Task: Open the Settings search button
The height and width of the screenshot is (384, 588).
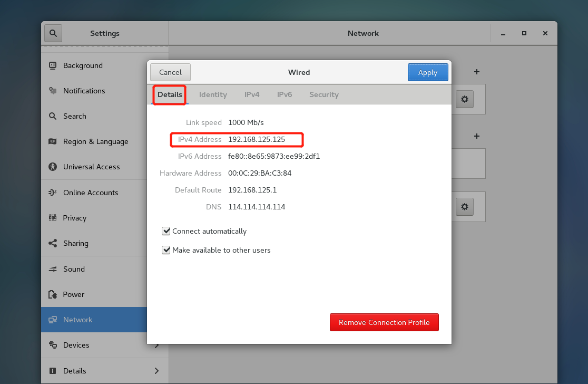Action: 53,33
